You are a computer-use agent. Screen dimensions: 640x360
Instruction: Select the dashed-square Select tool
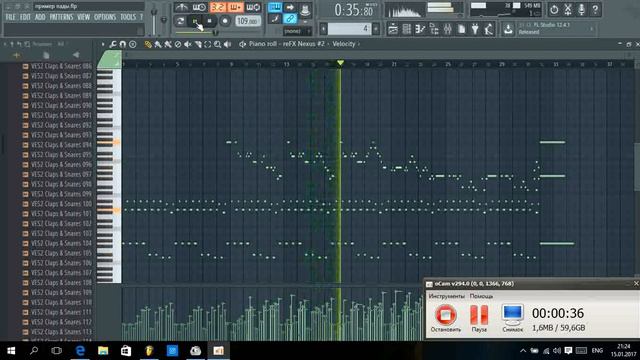[x=208, y=44]
